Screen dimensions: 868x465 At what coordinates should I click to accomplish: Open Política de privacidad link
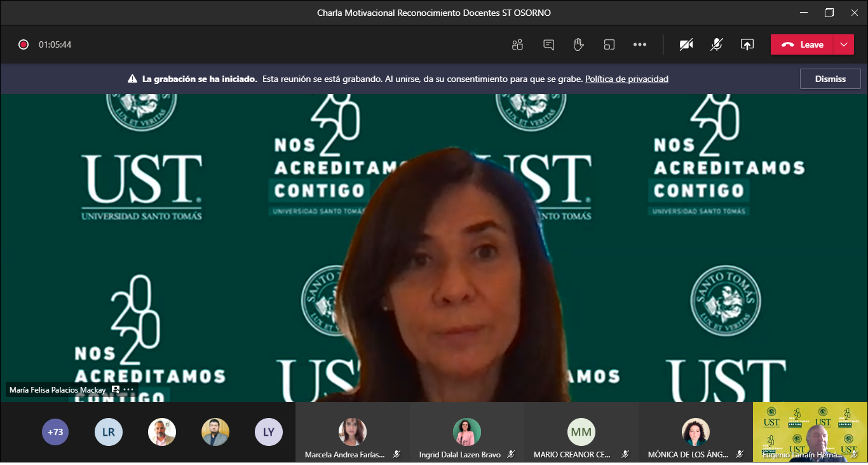(627, 79)
